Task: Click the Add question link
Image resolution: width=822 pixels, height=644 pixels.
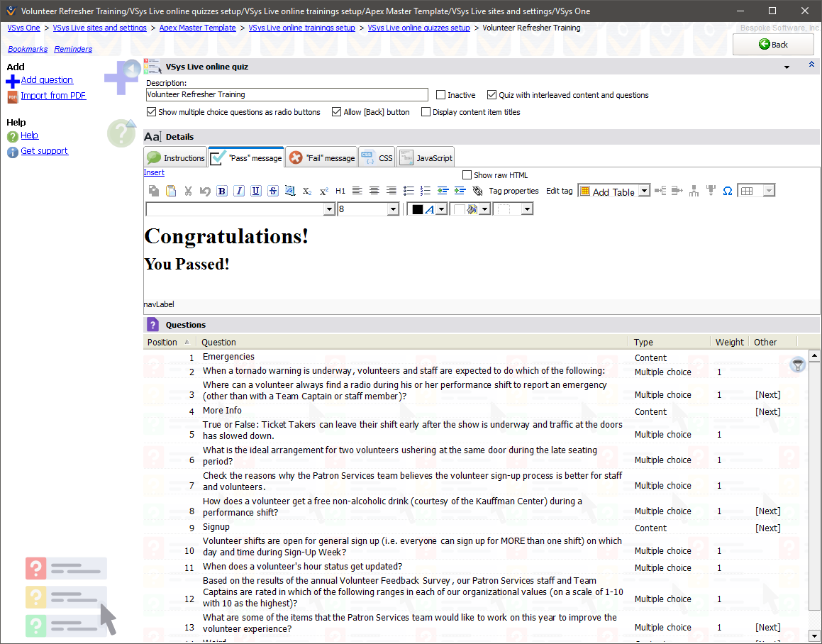Action: point(47,80)
